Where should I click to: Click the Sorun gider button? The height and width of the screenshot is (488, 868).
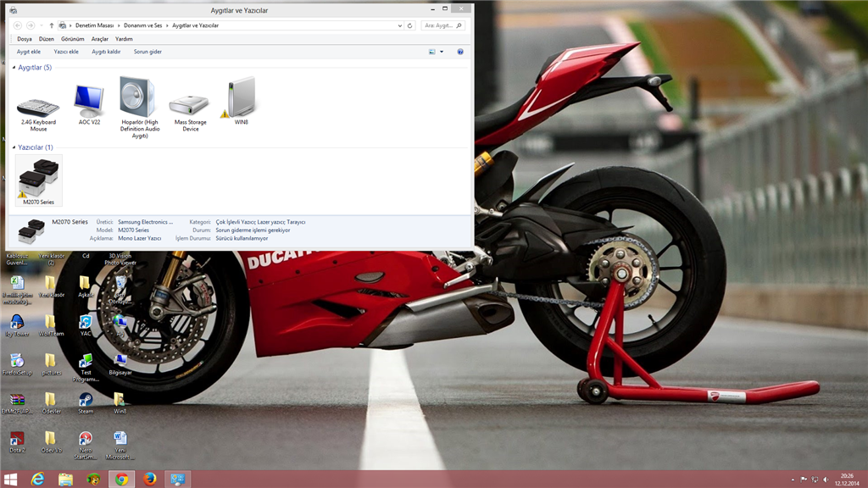tap(147, 52)
